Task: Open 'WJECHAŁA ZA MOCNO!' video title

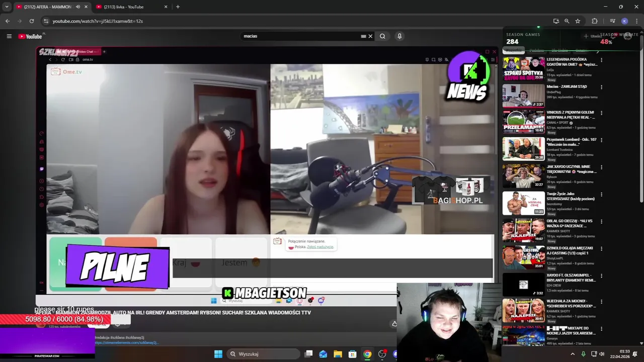Action: [572, 304]
